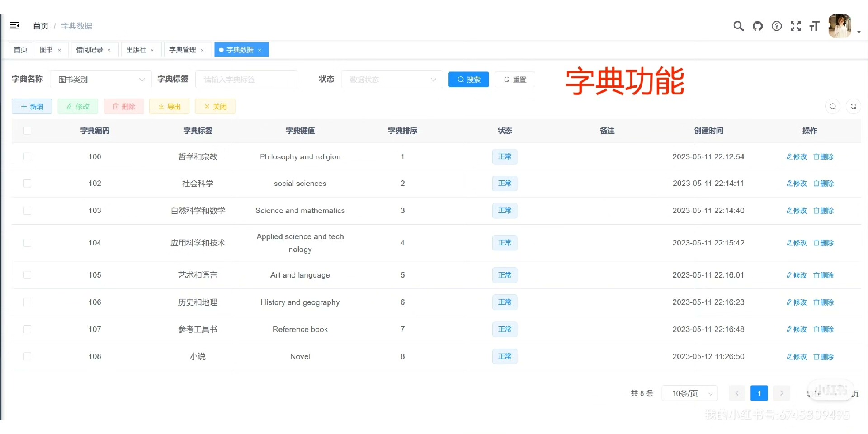868x434 pixels.
Task: Collapse the sidebar with the hamburger icon
Action: pyautogui.click(x=15, y=26)
